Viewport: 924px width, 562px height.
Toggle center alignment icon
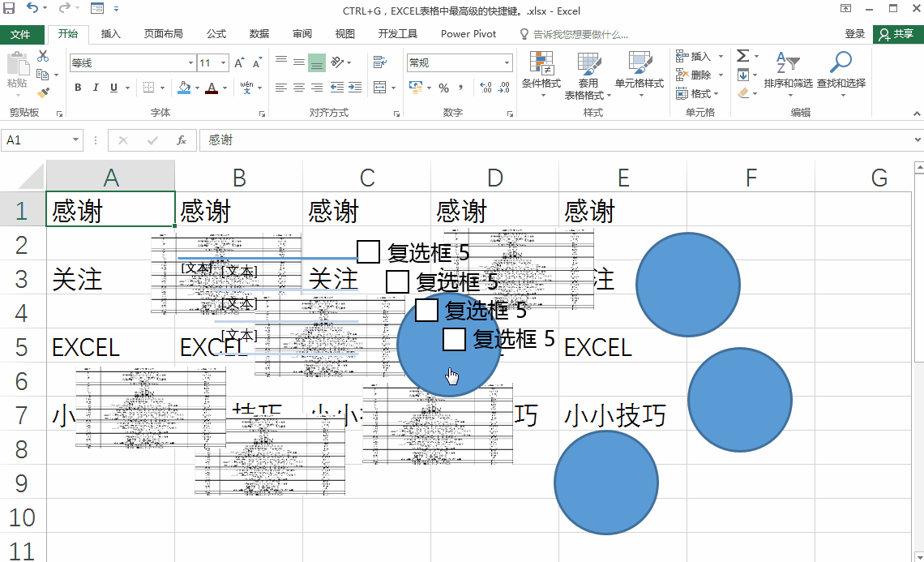299,88
